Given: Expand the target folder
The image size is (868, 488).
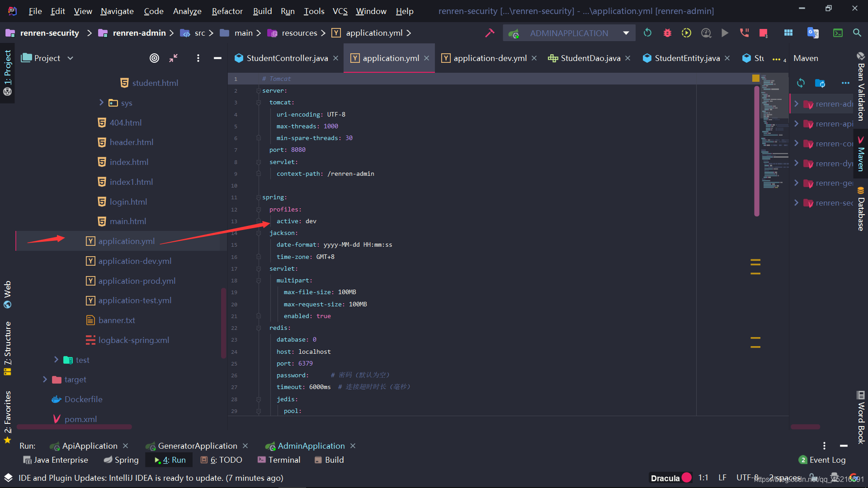Looking at the screenshot, I should click(45, 380).
